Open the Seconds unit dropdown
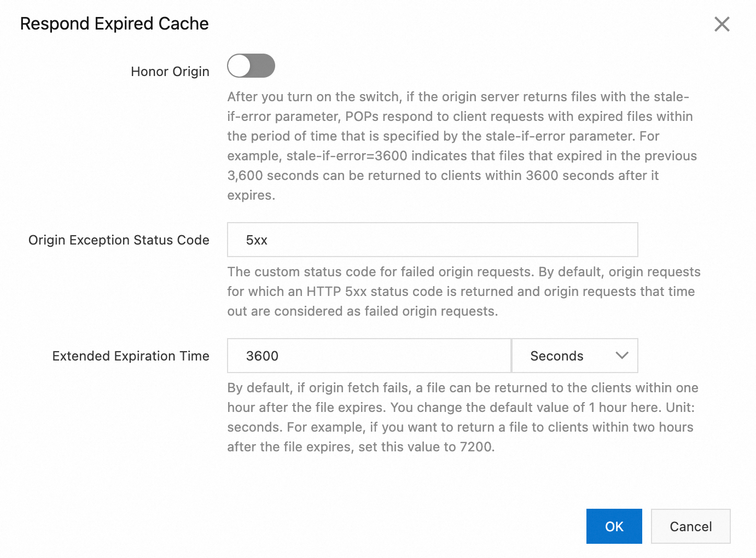Viewport: 756px width, 558px height. pyautogui.click(x=574, y=356)
